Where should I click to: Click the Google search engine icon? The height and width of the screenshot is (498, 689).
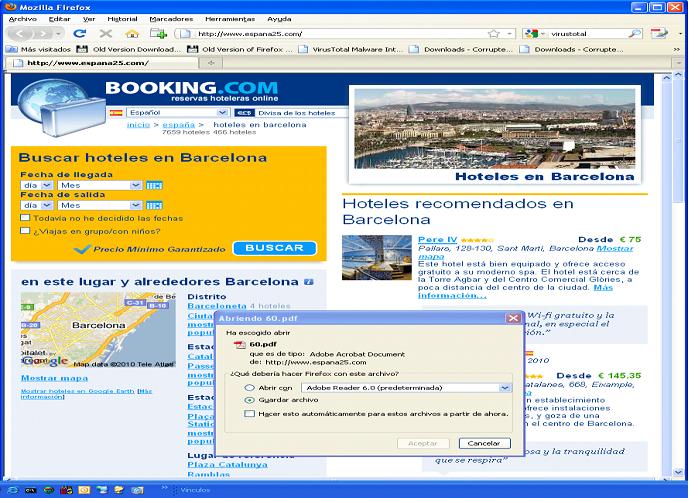pyautogui.click(x=532, y=33)
